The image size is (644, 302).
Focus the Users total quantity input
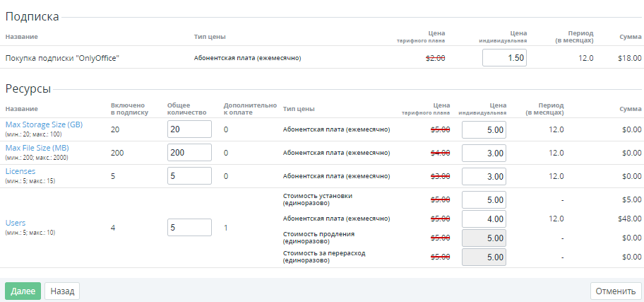point(189,228)
